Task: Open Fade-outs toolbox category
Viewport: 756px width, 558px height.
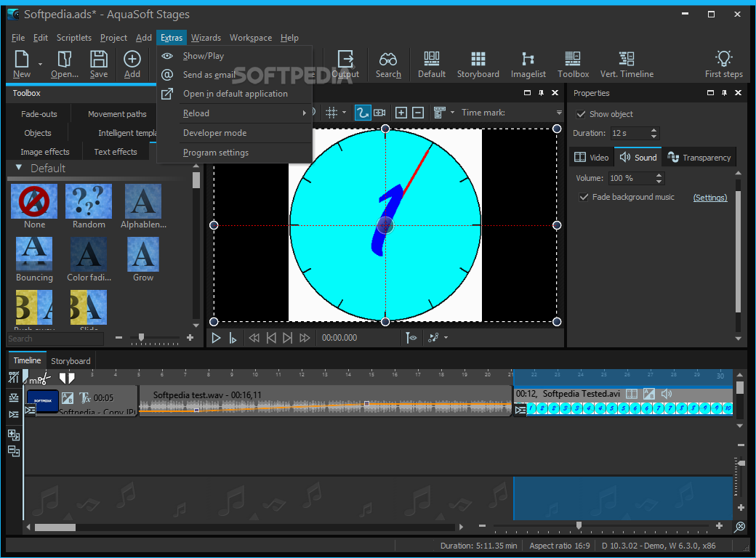Action: [x=39, y=114]
